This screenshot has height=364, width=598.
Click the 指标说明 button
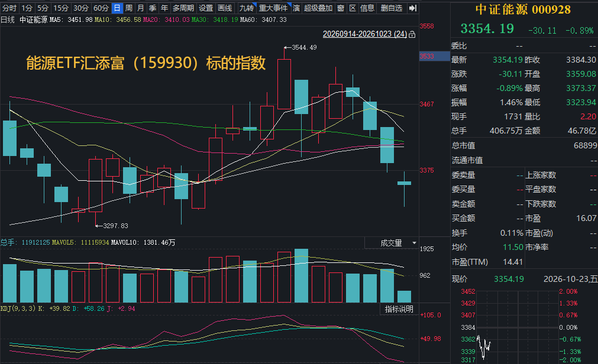click(399, 309)
